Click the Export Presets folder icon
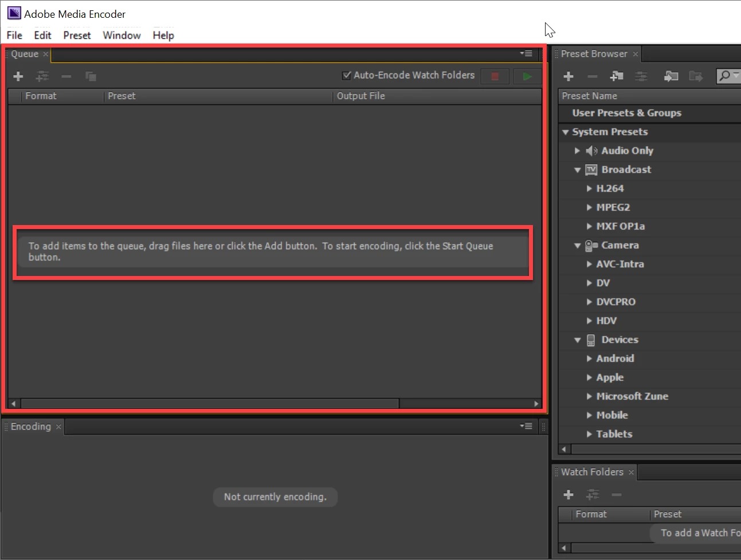The height and width of the screenshot is (560, 741). 696,76
